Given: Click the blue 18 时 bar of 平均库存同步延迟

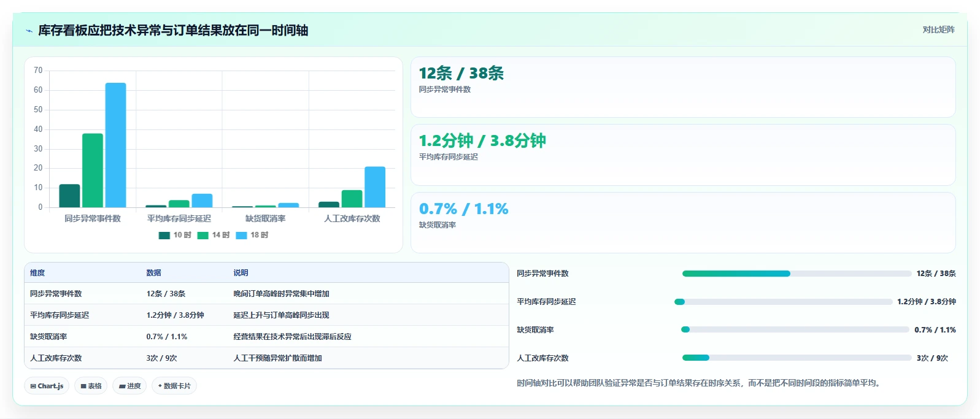Looking at the screenshot, I should click(x=202, y=201).
